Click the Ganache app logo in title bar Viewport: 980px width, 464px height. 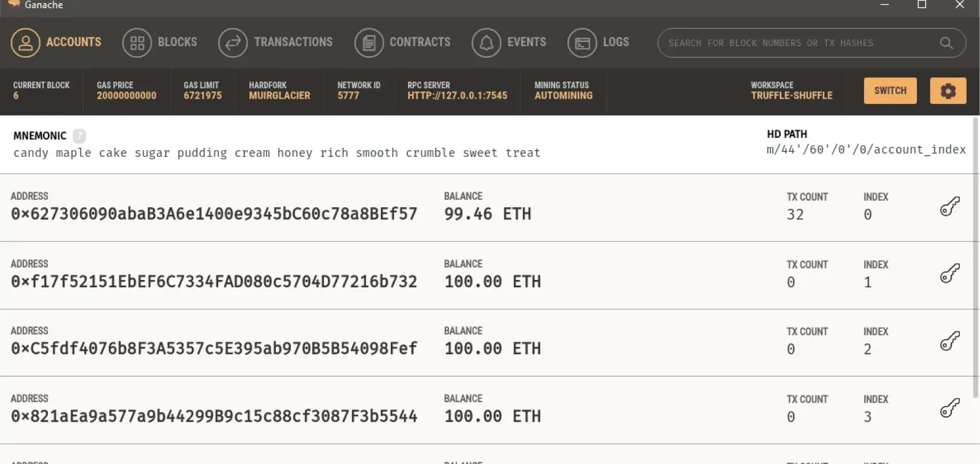[14, 4]
